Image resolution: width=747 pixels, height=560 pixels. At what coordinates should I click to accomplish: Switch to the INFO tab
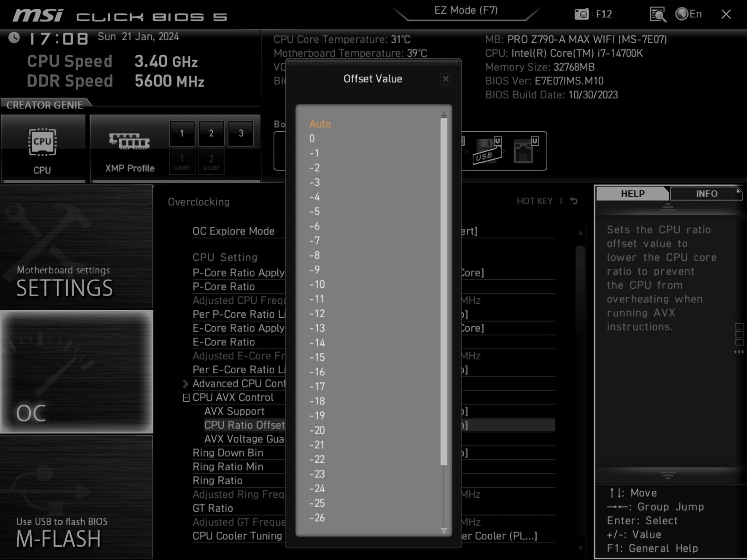click(x=706, y=194)
